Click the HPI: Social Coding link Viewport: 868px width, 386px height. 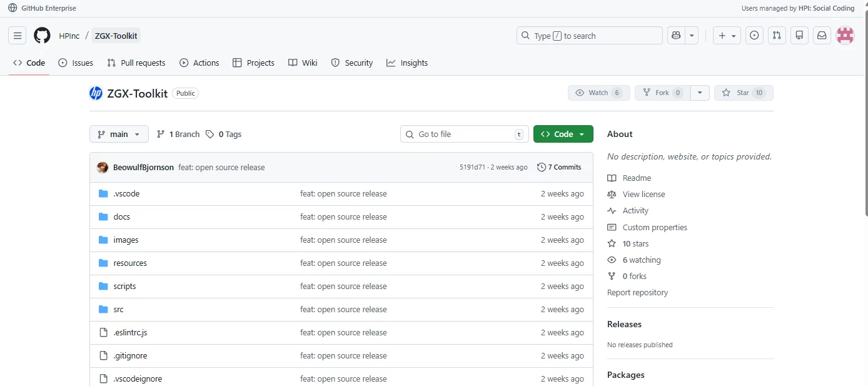click(x=826, y=8)
